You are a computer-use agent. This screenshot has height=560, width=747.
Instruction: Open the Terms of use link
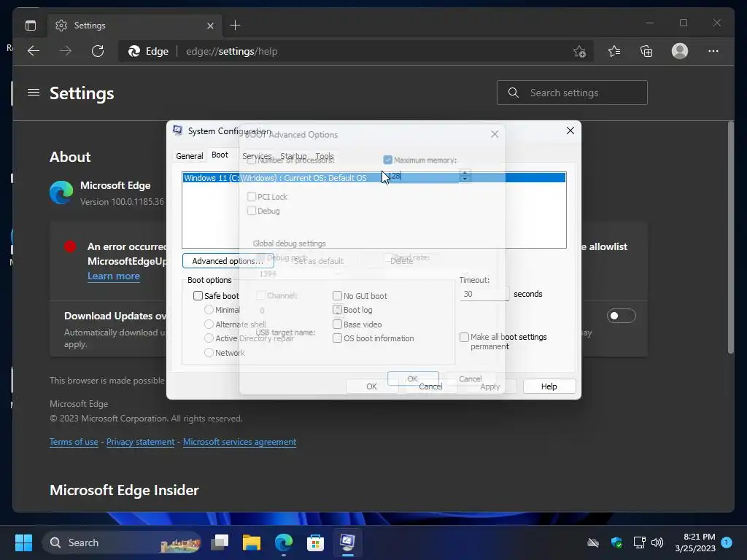74,442
